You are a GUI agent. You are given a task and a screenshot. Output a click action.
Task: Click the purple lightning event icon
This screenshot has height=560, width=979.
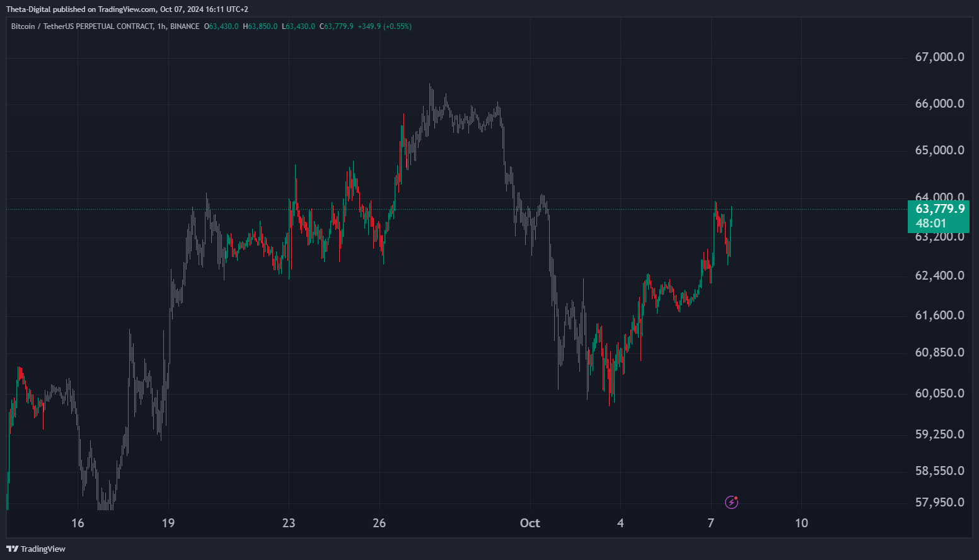[731, 502]
